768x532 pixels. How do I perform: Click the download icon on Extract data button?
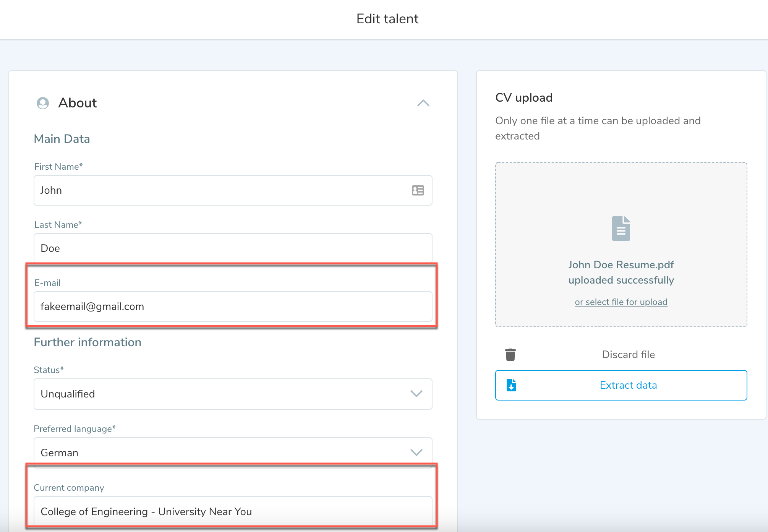pos(511,385)
